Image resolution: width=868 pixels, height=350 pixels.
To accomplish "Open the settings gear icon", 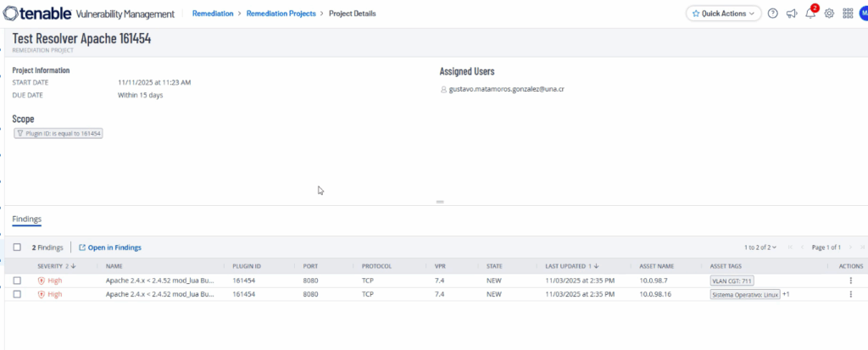I will coord(829,14).
